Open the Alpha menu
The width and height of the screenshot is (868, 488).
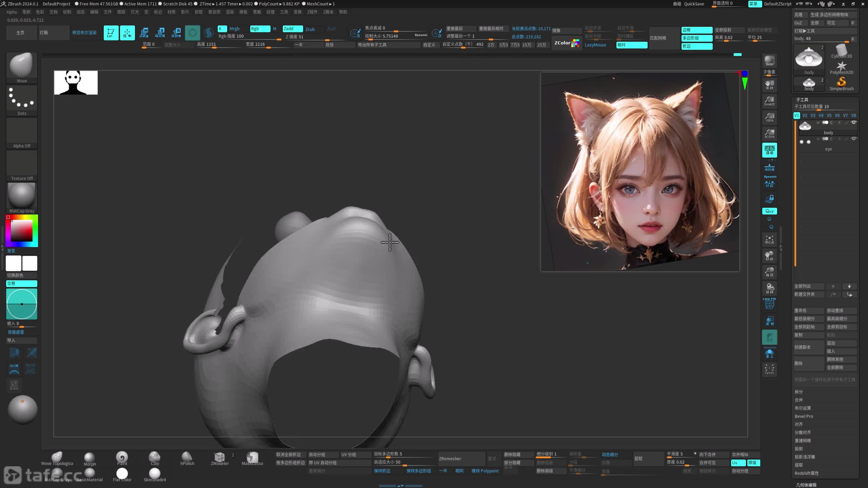pyautogui.click(x=12, y=12)
